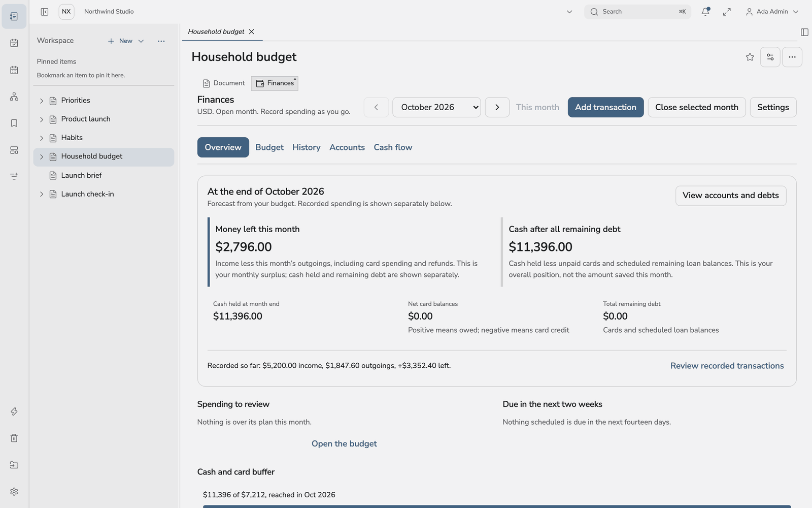Image resolution: width=812 pixels, height=508 pixels.
Task: Click Close selected month button
Action: (697, 107)
